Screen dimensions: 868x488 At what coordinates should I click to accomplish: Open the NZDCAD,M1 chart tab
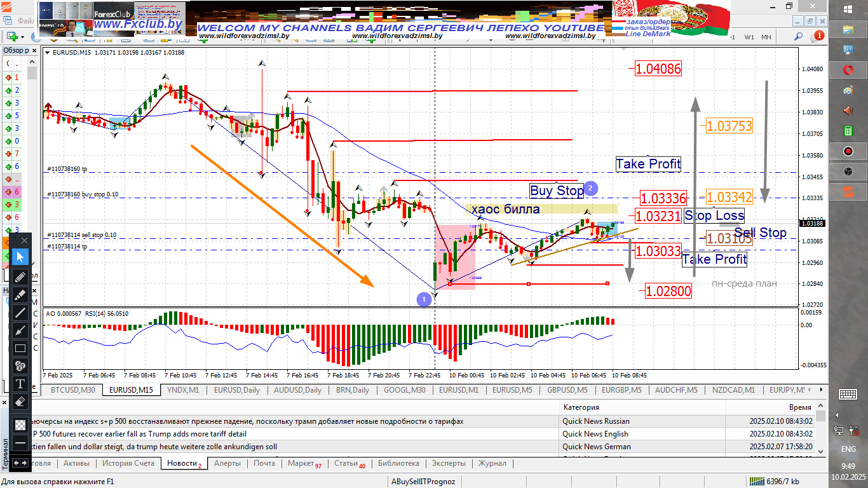tap(733, 390)
